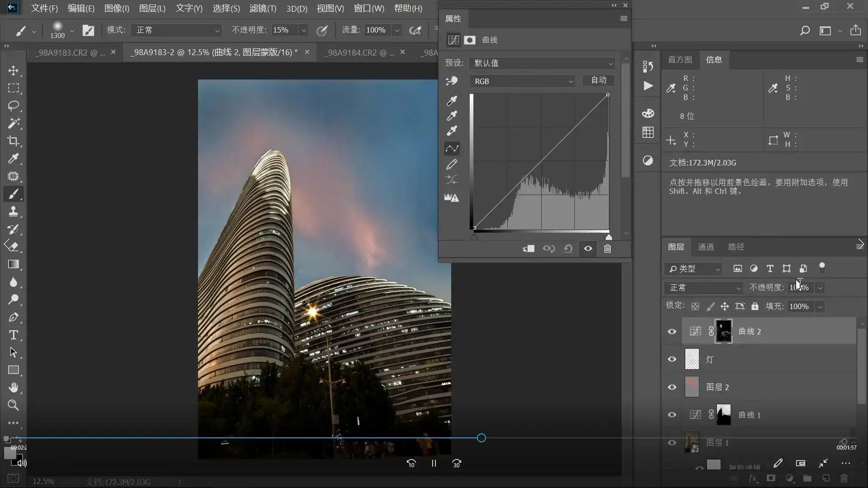Open the 滤镜(T) menu

[x=262, y=8]
